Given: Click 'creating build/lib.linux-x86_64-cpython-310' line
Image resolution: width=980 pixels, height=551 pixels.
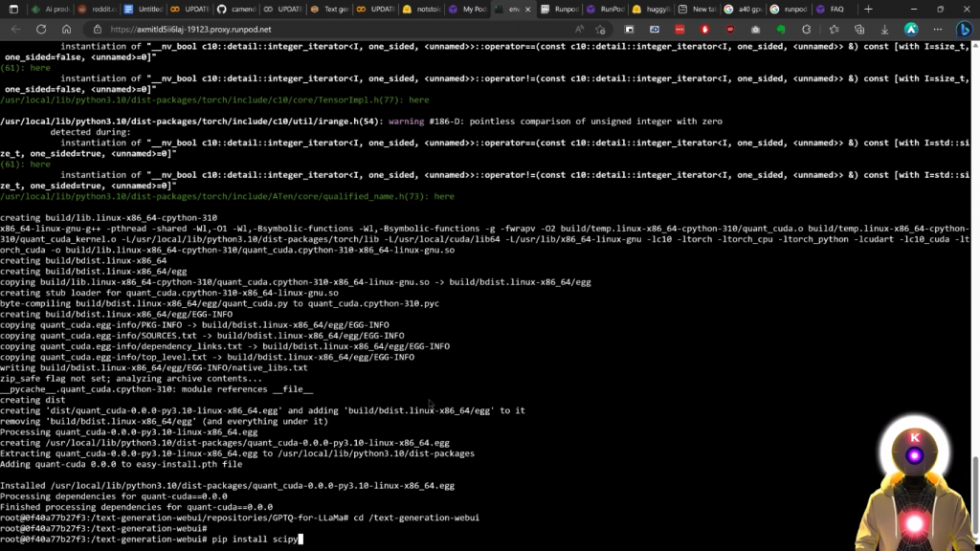Looking at the screenshot, I should click(x=109, y=217).
